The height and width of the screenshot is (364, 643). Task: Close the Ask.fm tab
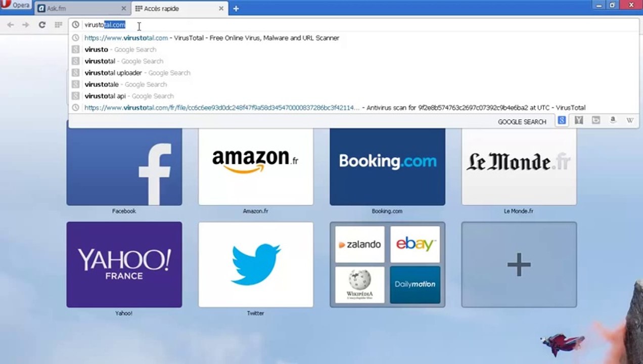pyautogui.click(x=124, y=9)
